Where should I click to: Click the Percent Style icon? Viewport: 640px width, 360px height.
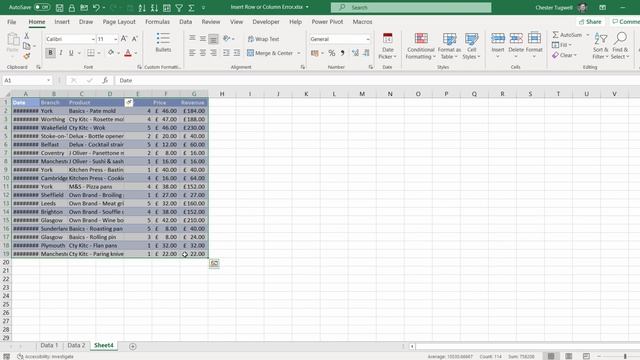point(331,53)
